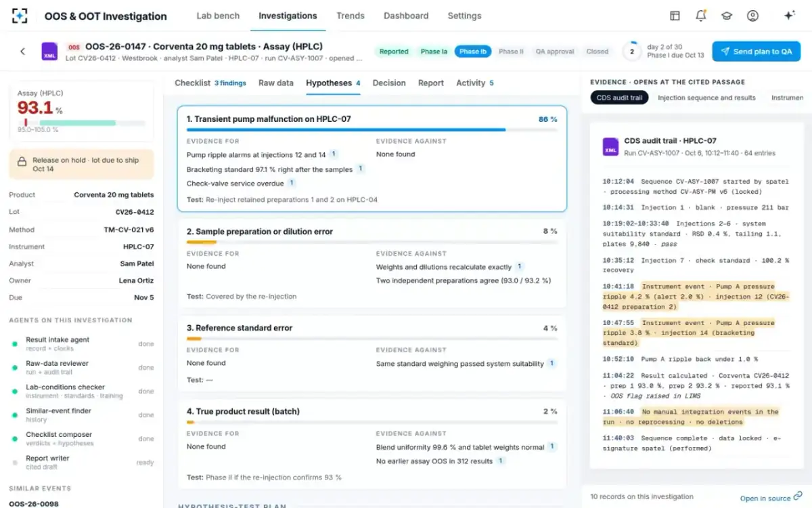Expand the Reference standard error hypothesis
Screen dimensions: 812x508
[x=371, y=354]
